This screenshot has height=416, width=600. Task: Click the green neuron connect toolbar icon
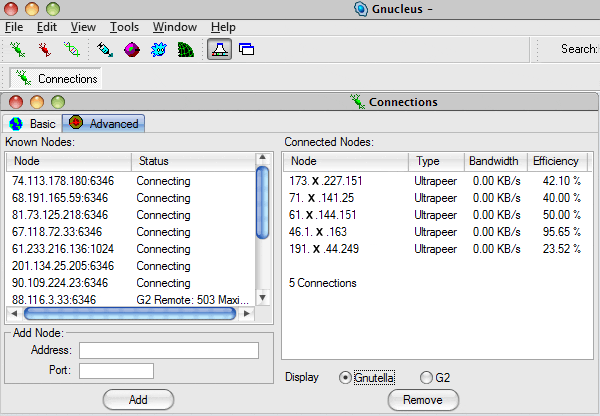[x=18, y=49]
